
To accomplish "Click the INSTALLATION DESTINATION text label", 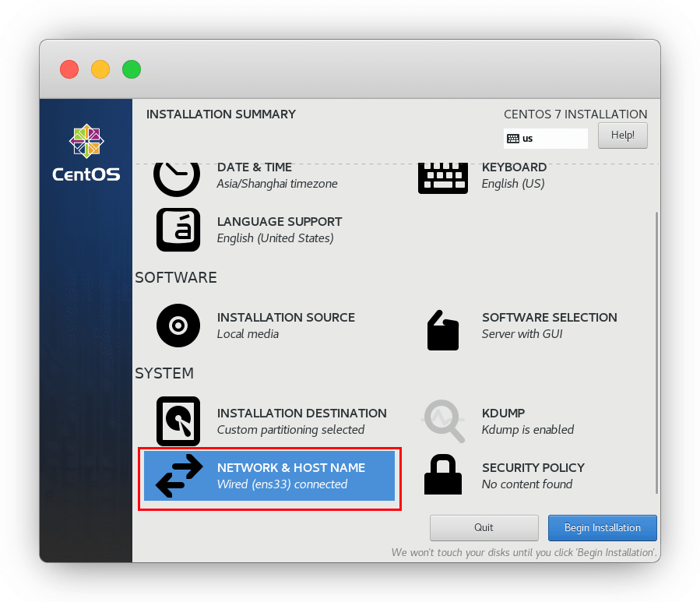I will click(x=301, y=414).
